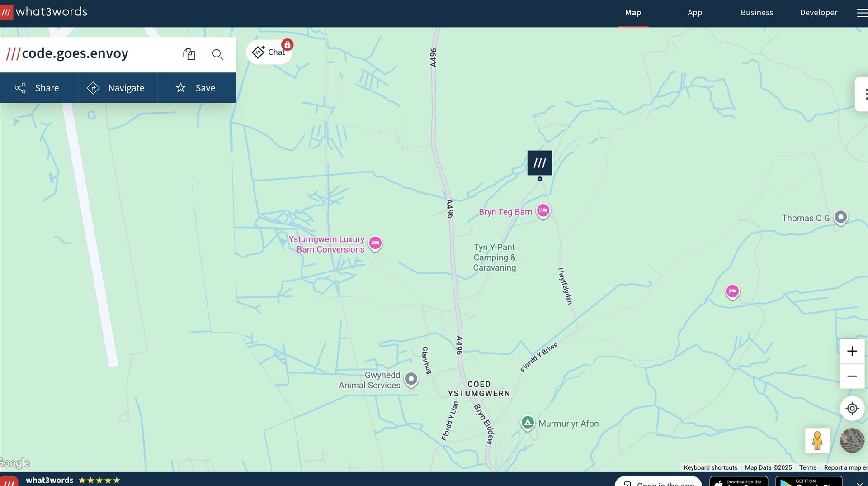The width and height of the screenshot is (868, 486).
Task: Zoom in with the plus button
Action: coord(852,351)
